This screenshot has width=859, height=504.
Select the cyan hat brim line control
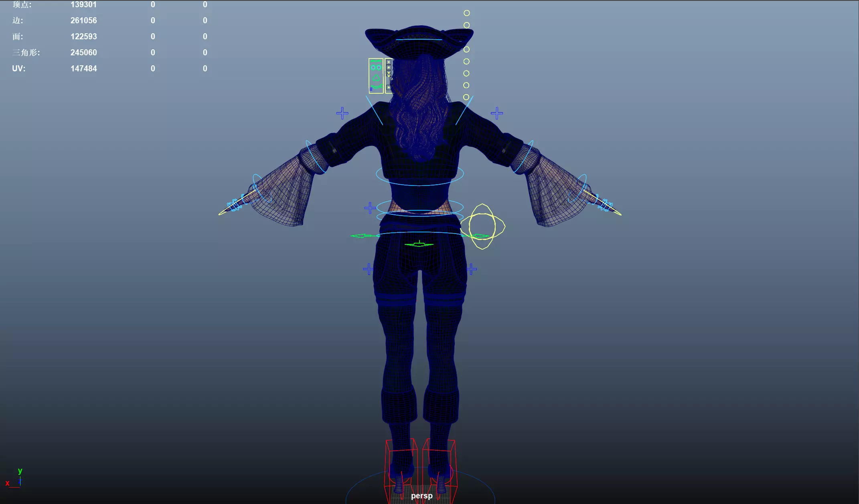coord(419,39)
